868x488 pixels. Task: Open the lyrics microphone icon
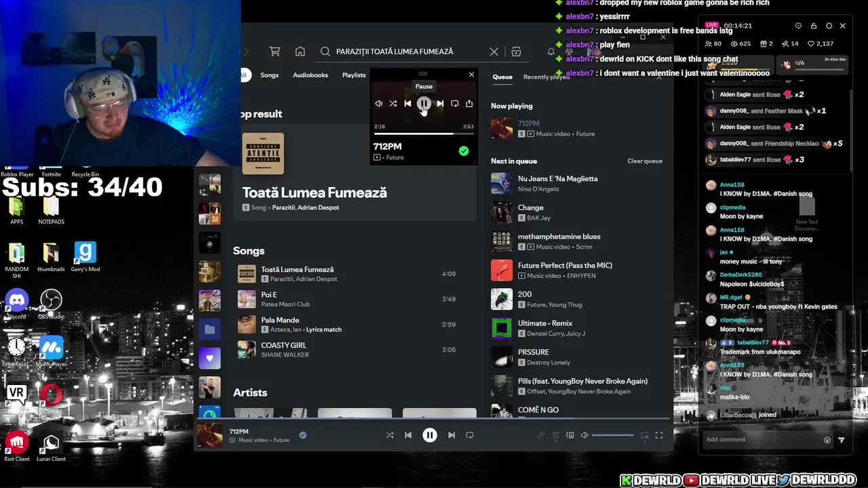[x=540, y=435]
